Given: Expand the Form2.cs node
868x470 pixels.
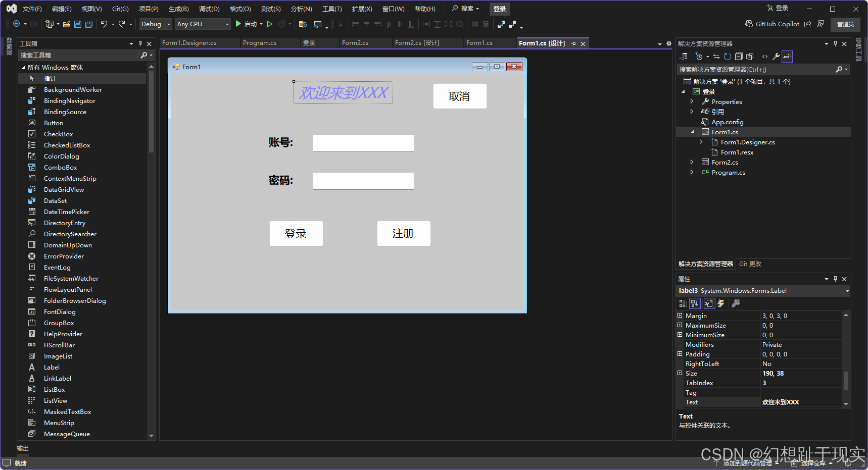Looking at the screenshot, I should point(692,162).
